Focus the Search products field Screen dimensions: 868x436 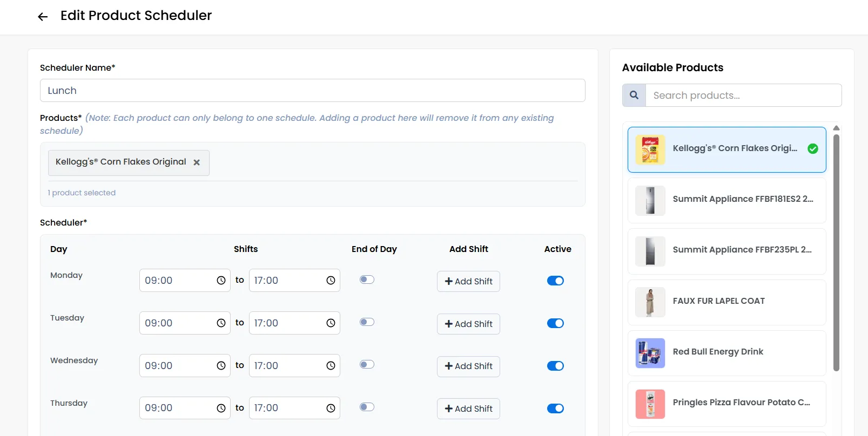(744, 95)
